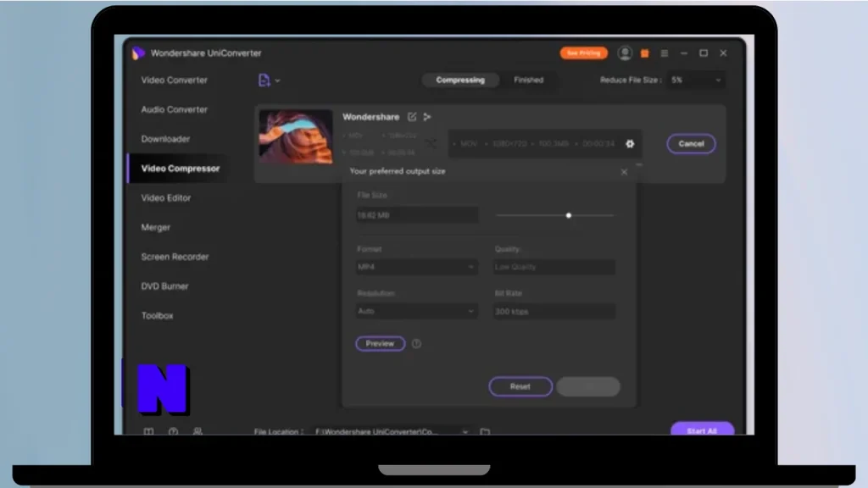Image resolution: width=868 pixels, height=488 pixels.
Task: Click the file size slider handle
Action: click(569, 215)
